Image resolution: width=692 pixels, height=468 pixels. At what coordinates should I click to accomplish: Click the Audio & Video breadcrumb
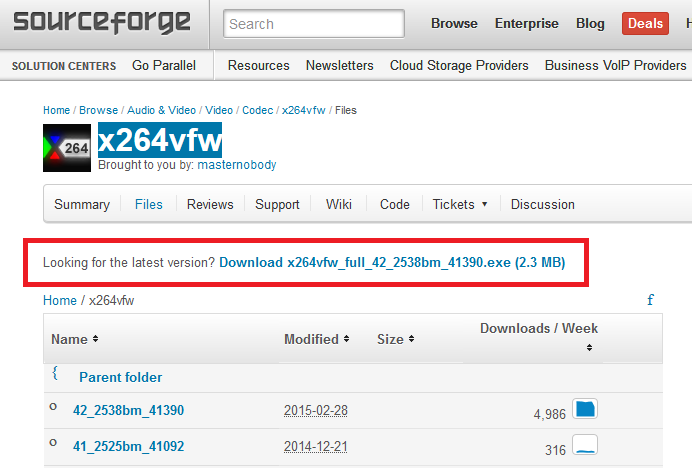pyautogui.click(x=162, y=110)
